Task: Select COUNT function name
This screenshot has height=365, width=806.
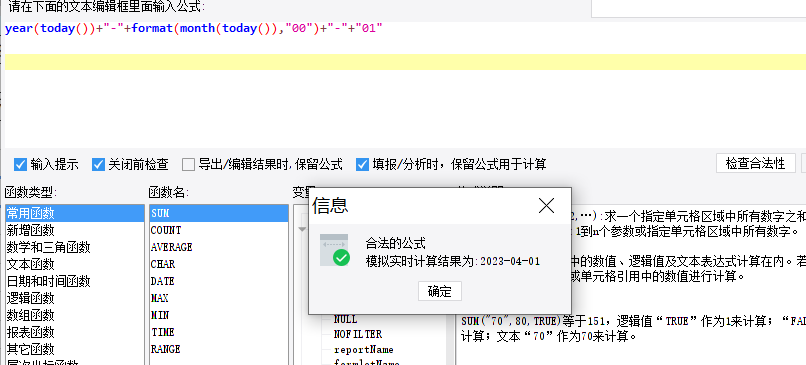Action: coord(219,230)
